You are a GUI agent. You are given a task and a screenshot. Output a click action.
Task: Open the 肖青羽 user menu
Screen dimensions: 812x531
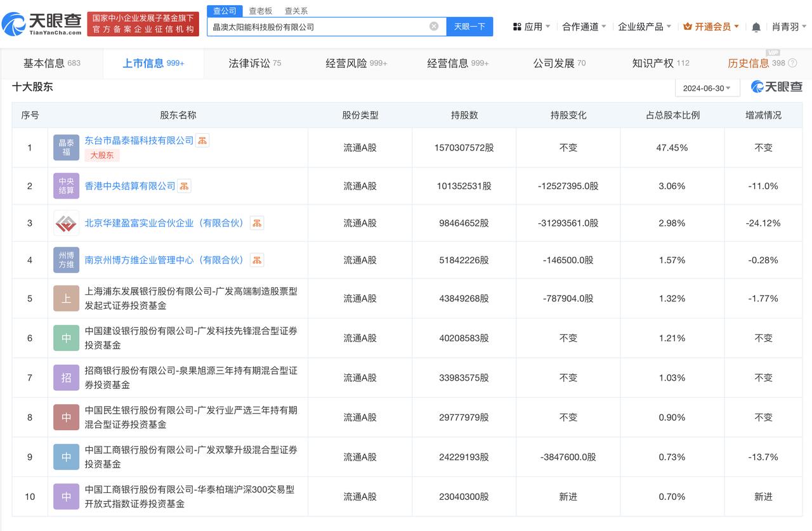tap(789, 27)
